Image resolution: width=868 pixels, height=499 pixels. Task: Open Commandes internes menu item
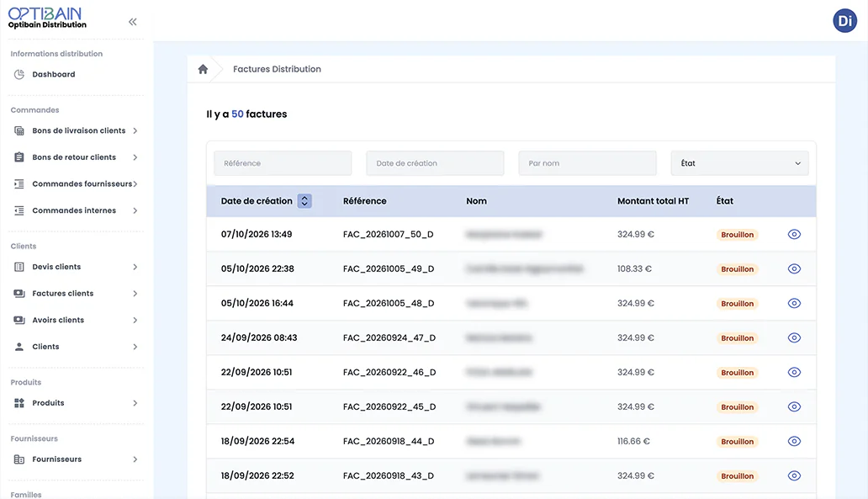74,210
